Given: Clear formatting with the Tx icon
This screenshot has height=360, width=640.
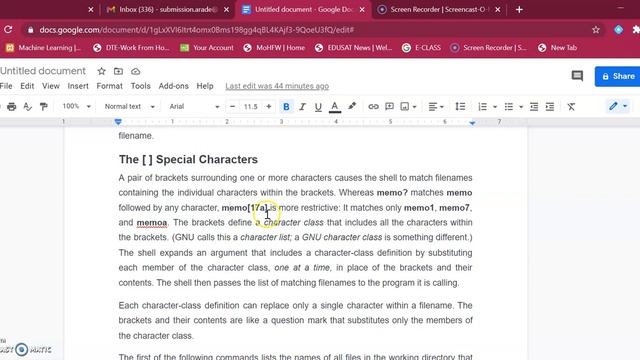Looking at the screenshot, I should click(x=571, y=107).
